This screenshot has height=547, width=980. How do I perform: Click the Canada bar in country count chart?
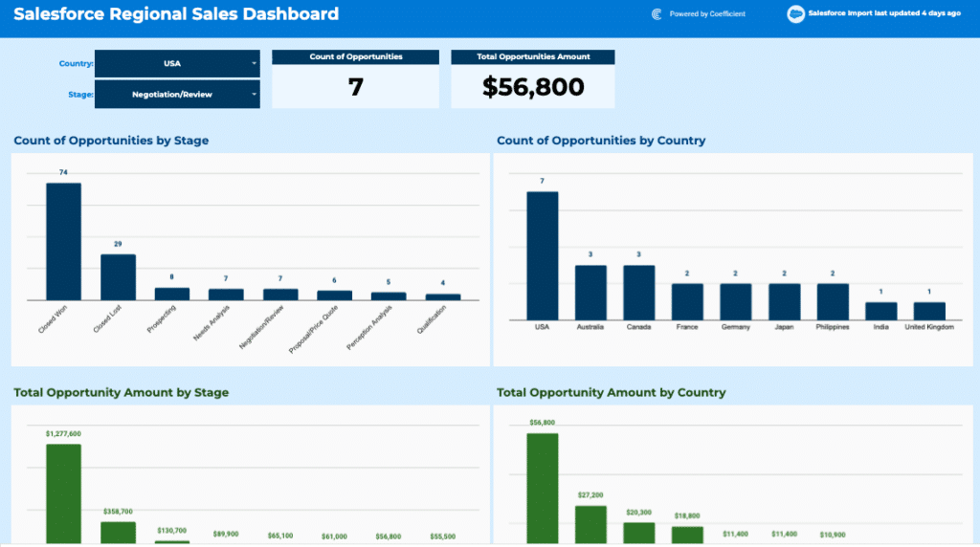[x=638, y=293]
